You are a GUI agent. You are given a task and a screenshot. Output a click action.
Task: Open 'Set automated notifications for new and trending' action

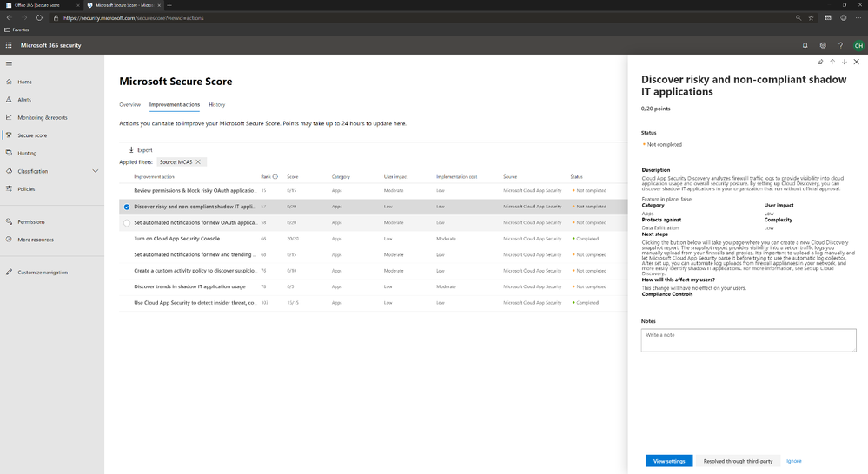[195, 254]
